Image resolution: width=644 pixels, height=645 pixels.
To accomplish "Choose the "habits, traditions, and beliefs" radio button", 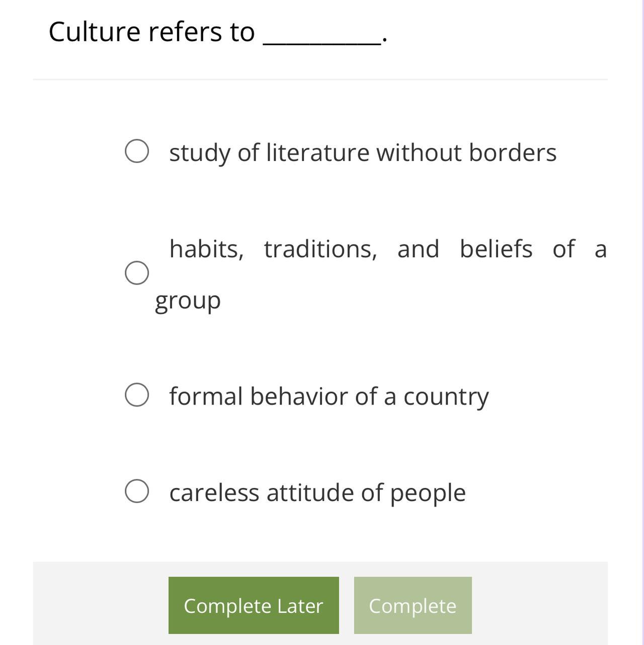I will (136, 273).
